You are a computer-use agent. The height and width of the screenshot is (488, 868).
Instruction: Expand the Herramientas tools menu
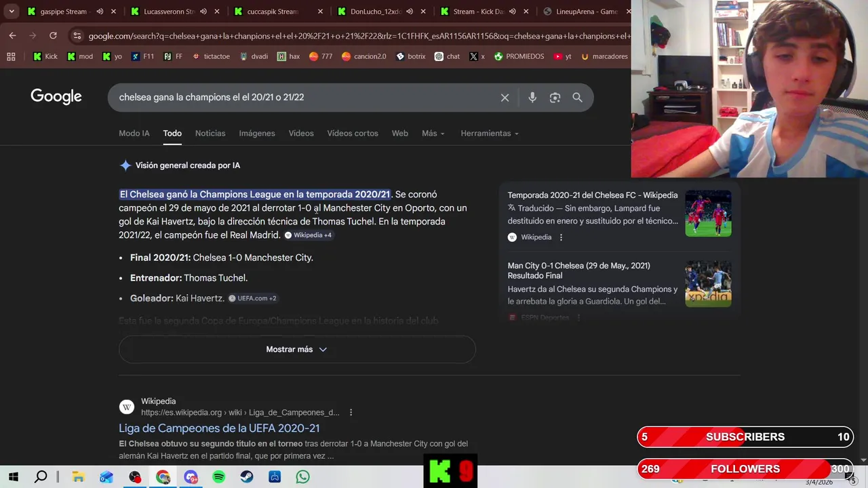click(x=490, y=134)
